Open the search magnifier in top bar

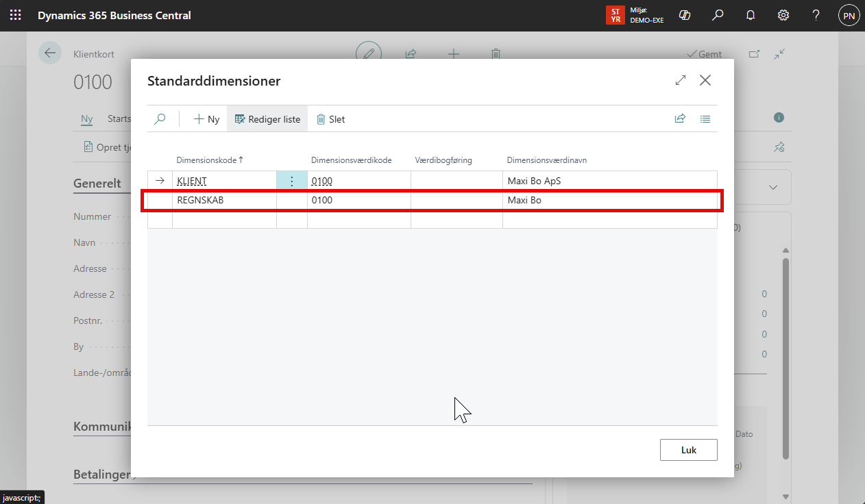(x=718, y=15)
